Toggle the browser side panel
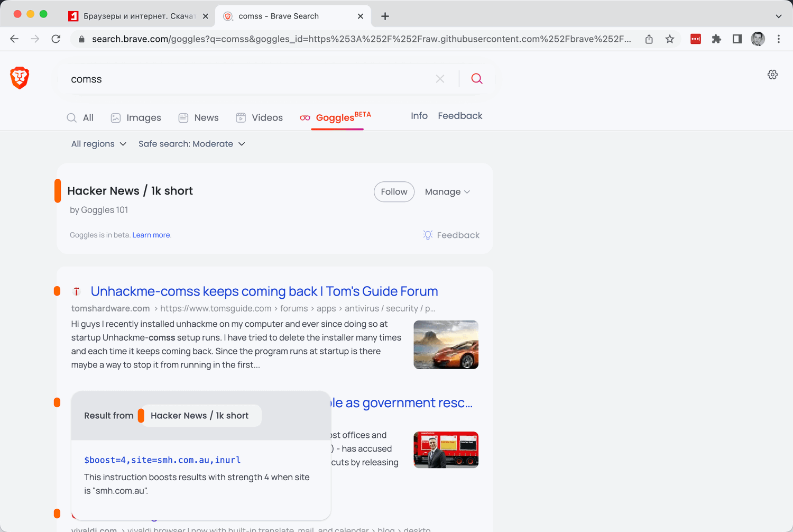The width and height of the screenshot is (793, 532). [x=737, y=39]
